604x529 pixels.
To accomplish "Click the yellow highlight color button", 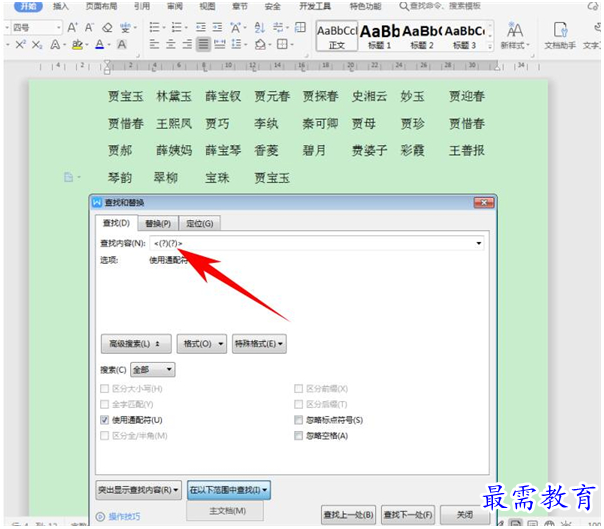I will point(77,45).
